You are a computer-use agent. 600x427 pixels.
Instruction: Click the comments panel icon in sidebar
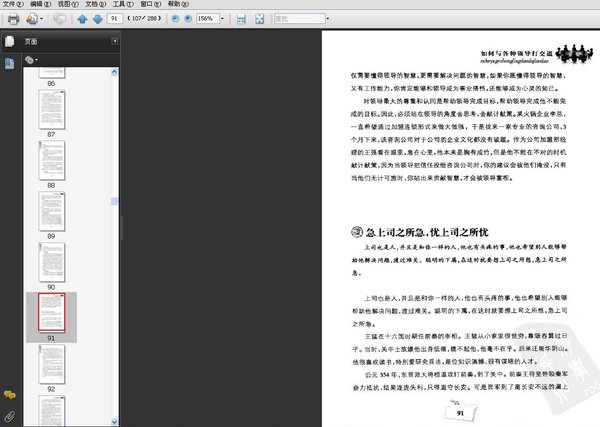(x=10, y=395)
